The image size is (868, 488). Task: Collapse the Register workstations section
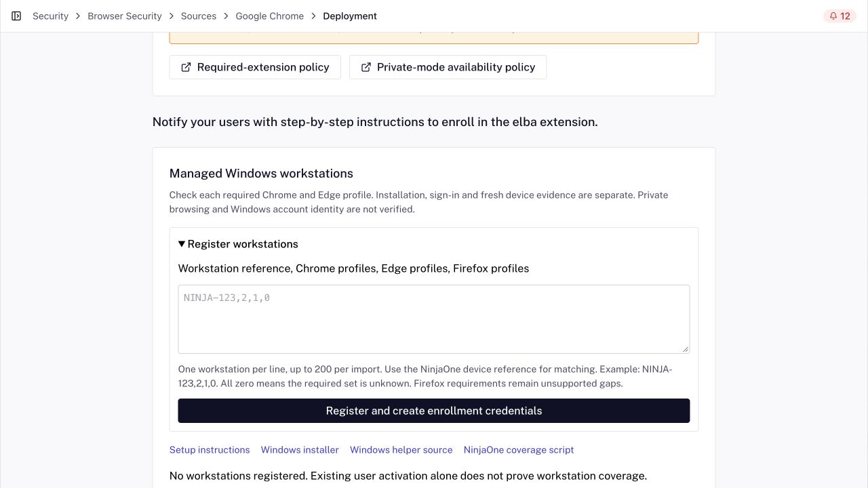pos(238,244)
